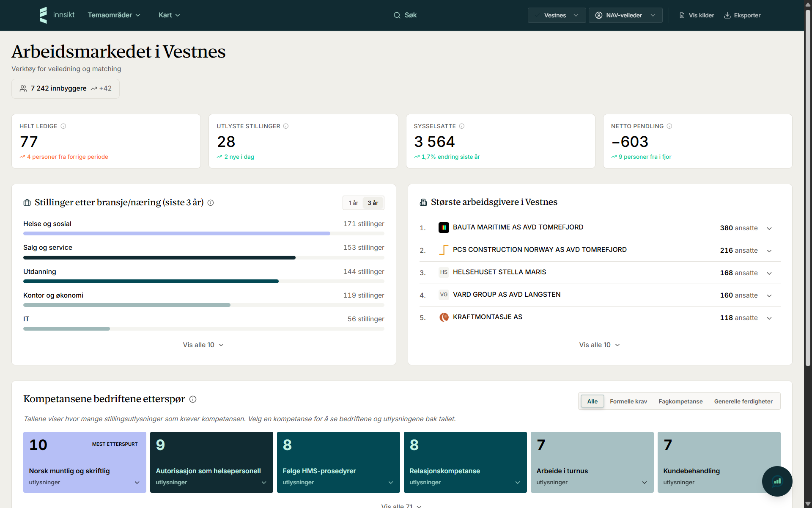Select the Alle competence filter

tap(592, 401)
